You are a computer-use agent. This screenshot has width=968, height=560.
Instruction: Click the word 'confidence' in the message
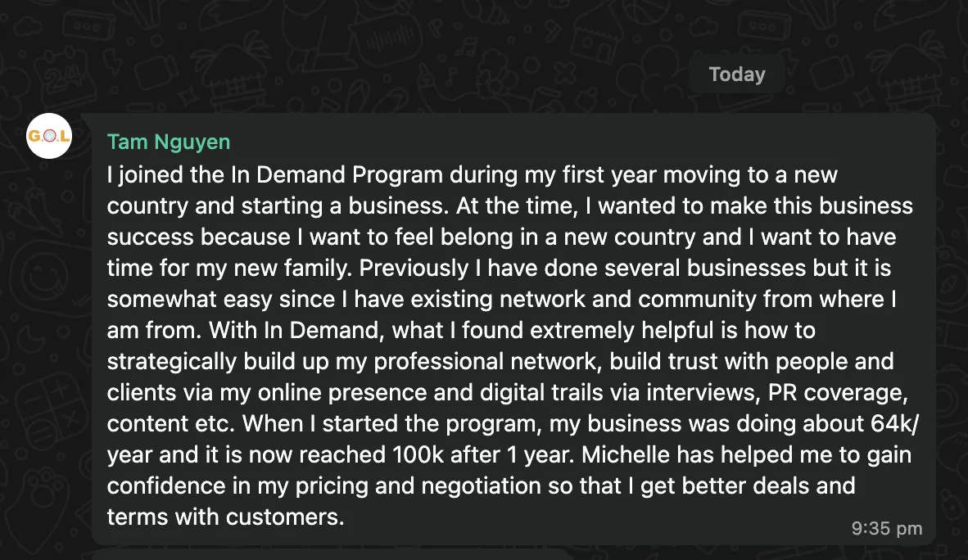click(159, 485)
